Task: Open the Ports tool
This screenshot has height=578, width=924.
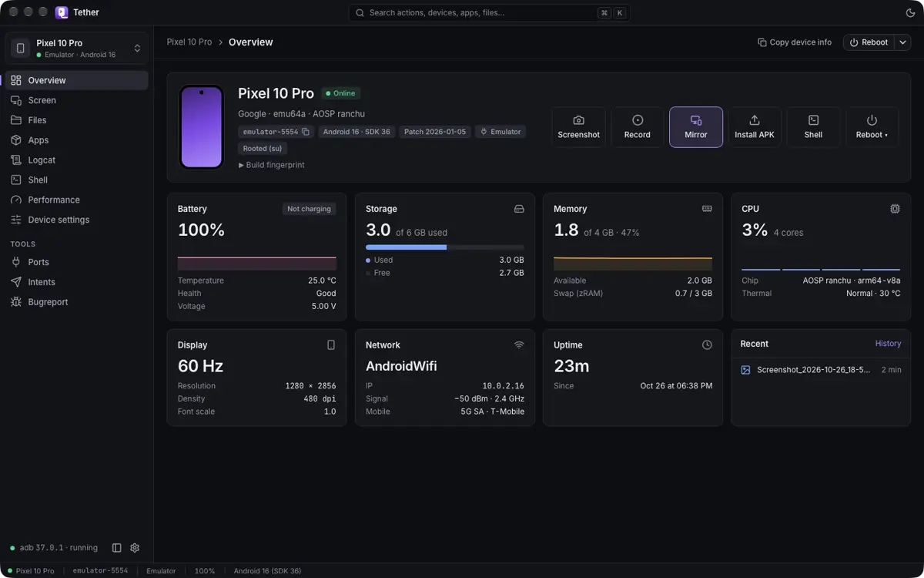Action: pos(76,262)
